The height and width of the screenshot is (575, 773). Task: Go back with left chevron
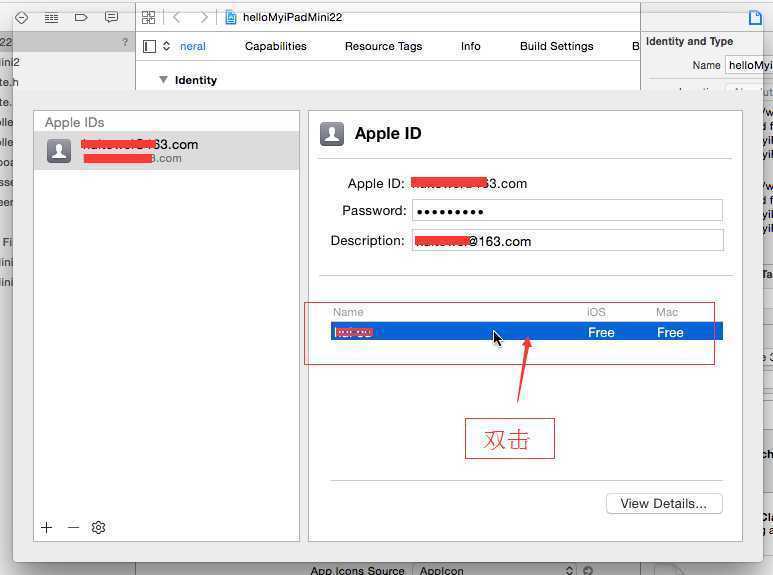pyautogui.click(x=176, y=18)
